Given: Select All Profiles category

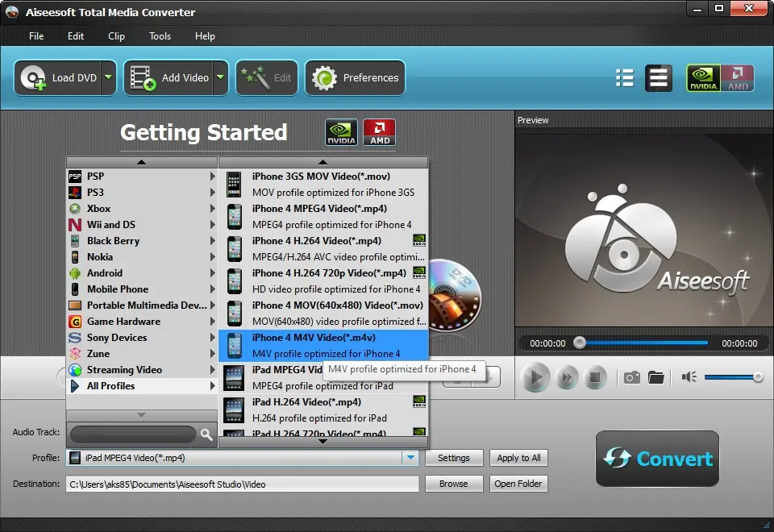Looking at the screenshot, I should tap(142, 386).
